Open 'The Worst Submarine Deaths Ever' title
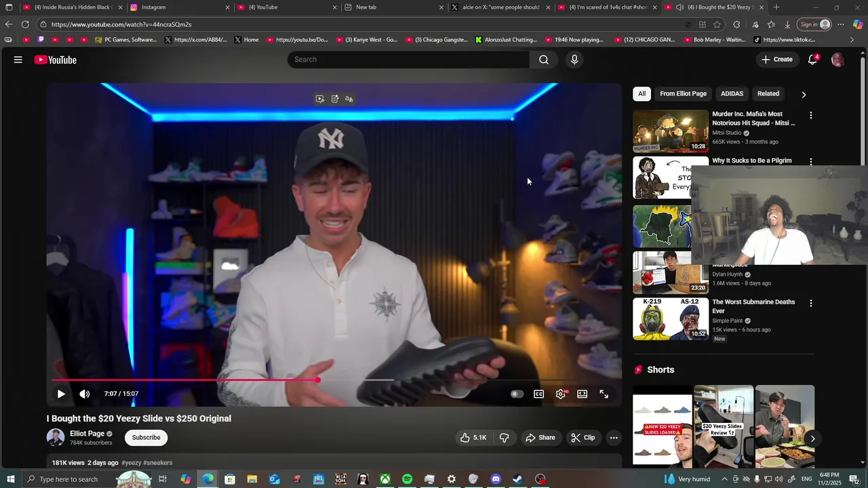 [x=753, y=306]
